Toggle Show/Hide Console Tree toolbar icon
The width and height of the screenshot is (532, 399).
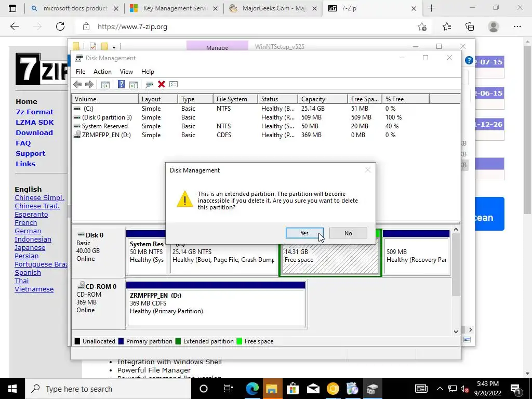click(105, 85)
